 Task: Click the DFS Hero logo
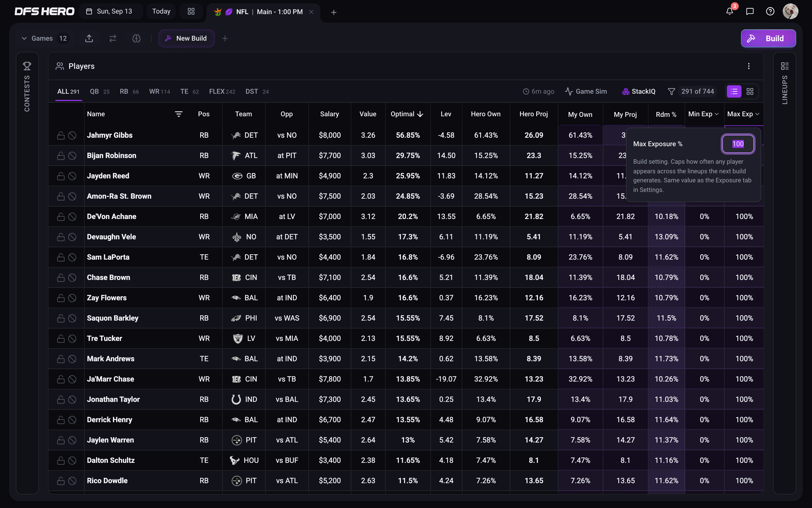(44, 11)
